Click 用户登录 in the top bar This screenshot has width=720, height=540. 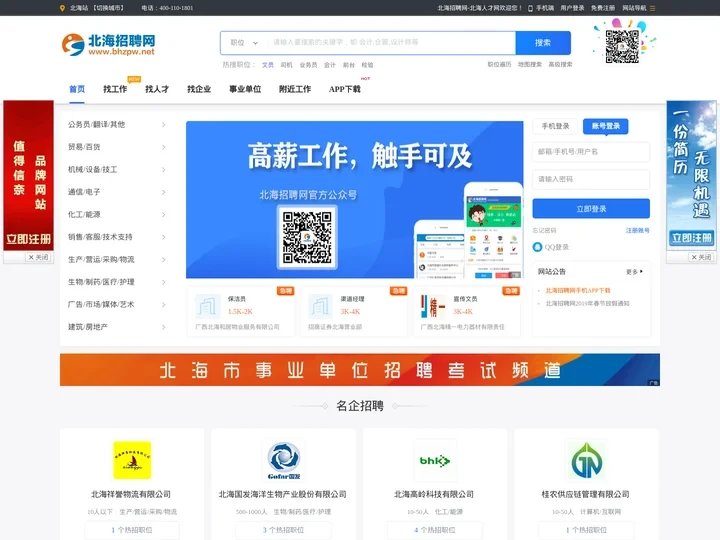pyautogui.click(x=572, y=8)
